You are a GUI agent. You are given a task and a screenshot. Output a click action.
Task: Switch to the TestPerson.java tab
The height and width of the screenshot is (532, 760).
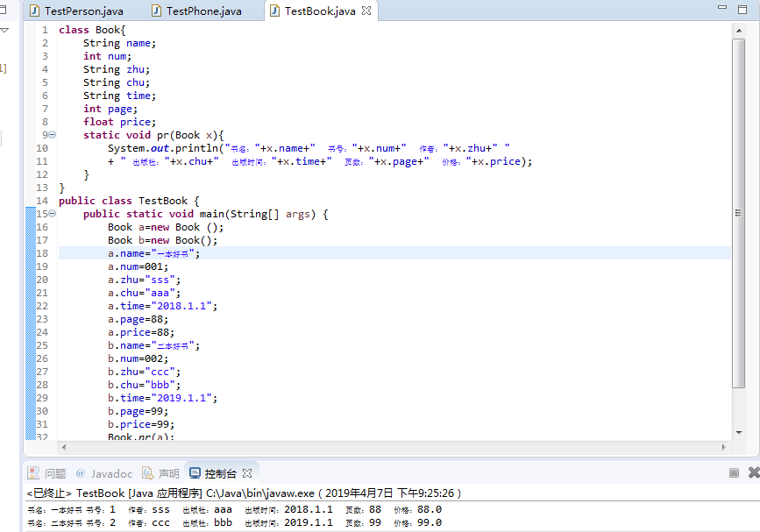(x=76, y=11)
